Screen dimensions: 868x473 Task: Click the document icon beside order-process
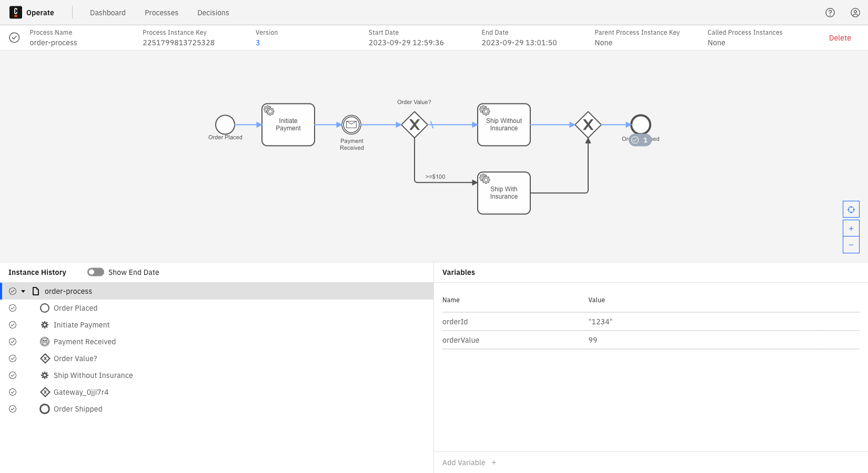[x=35, y=291]
